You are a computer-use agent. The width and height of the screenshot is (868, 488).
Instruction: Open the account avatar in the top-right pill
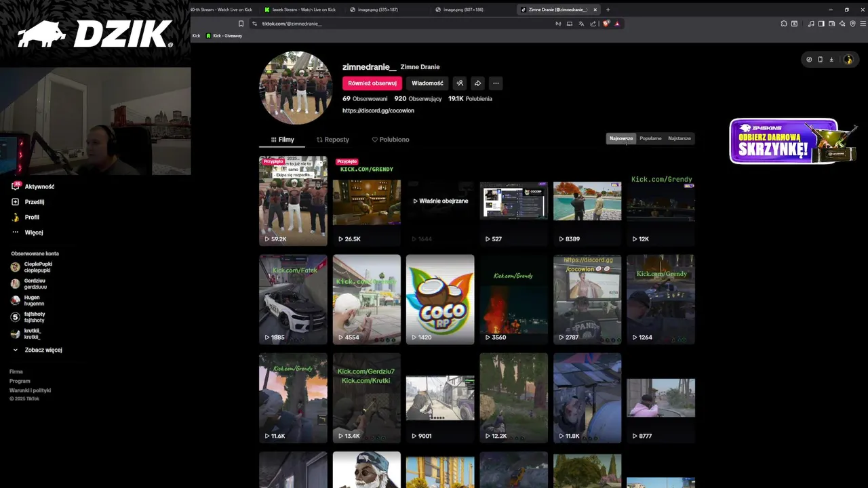click(848, 60)
